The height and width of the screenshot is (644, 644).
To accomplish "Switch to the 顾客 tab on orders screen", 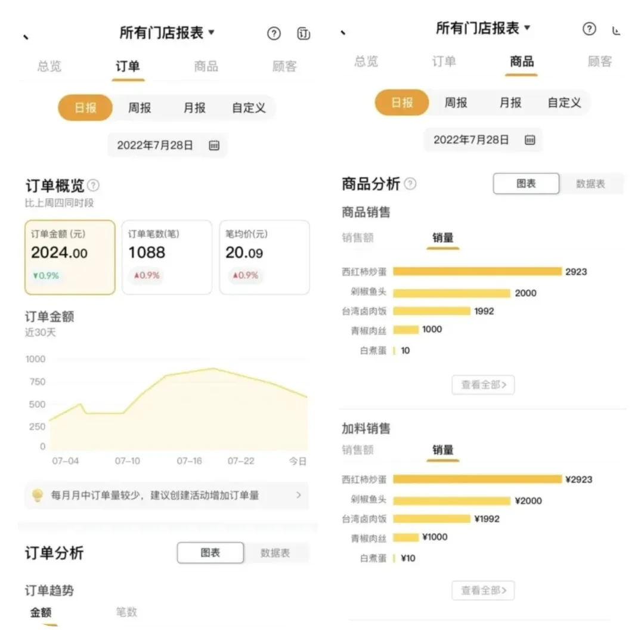I will coord(284,66).
